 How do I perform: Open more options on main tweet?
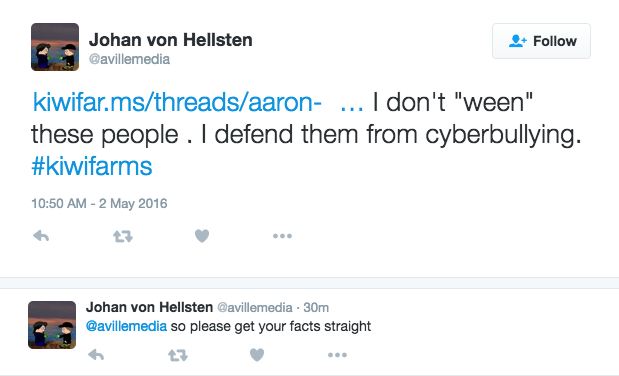click(x=282, y=236)
